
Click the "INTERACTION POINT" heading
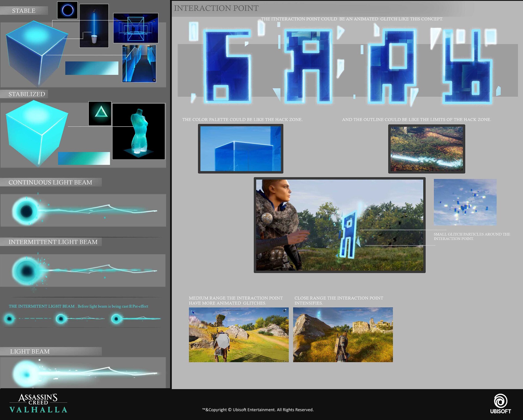click(x=216, y=8)
